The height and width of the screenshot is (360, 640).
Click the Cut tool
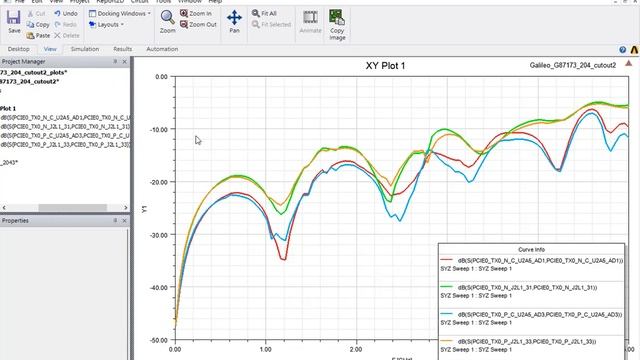pyautogui.click(x=36, y=13)
